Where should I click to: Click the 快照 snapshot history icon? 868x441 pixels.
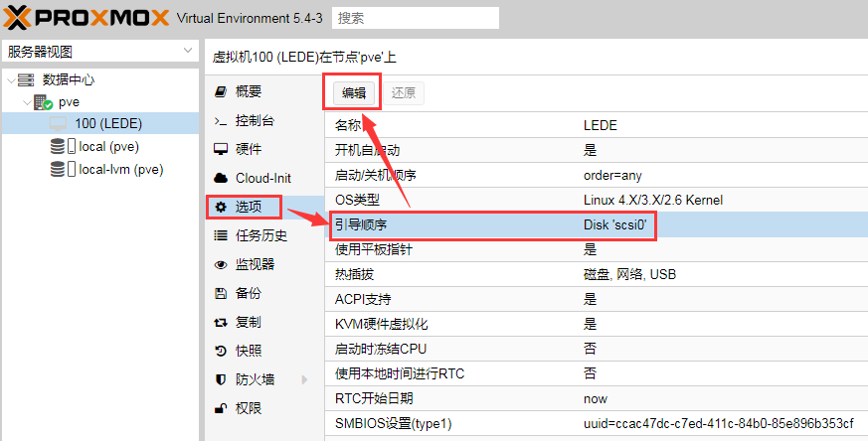[x=221, y=351]
